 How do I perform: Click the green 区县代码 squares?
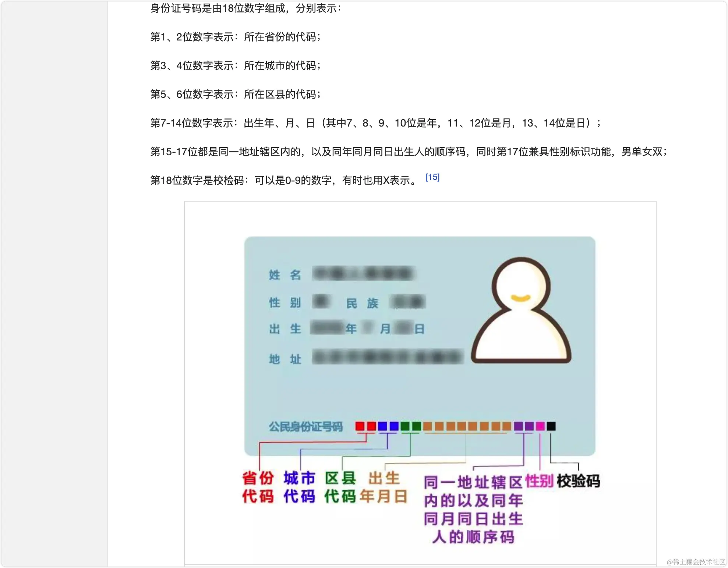click(410, 427)
